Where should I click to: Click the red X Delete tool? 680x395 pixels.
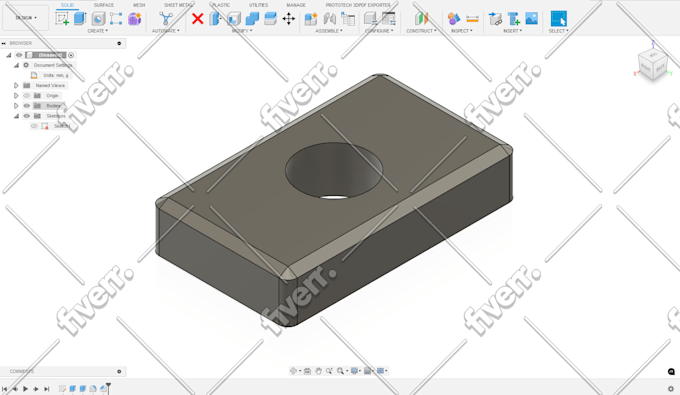pos(198,19)
